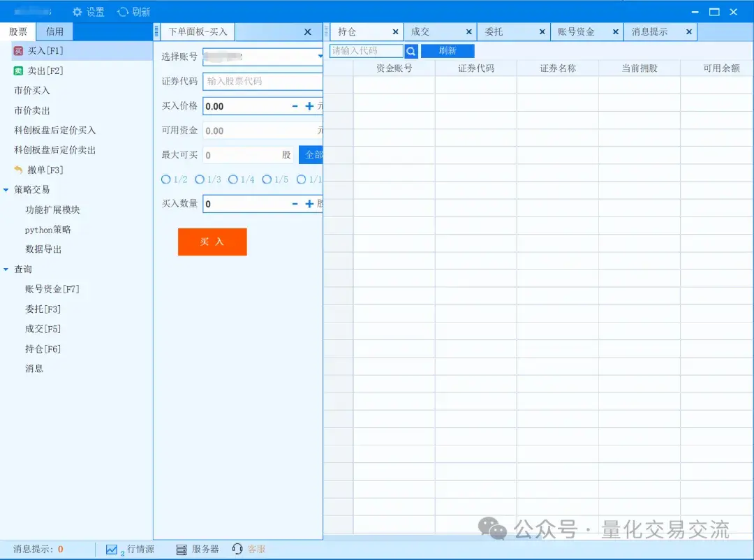Select the 1/4 position radio button
The image size is (754, 560).
click(233, 179)
